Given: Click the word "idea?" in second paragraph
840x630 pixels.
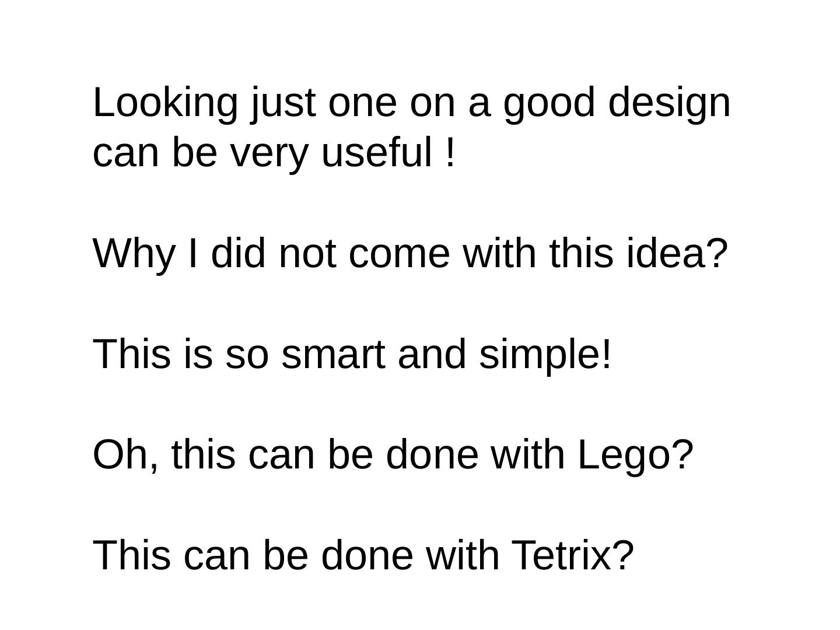Looking at the screenshot, I should pyautogui.click(x=677, y=254).
